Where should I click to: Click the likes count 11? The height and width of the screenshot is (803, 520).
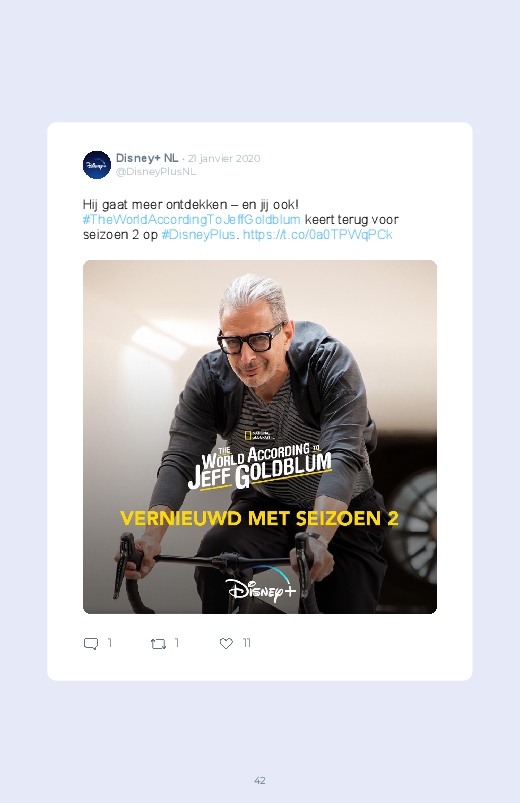point(246,643)
